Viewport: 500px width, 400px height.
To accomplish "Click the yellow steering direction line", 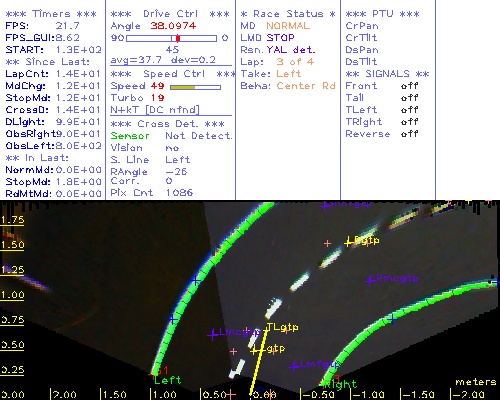I will click(x=258, y=363).
